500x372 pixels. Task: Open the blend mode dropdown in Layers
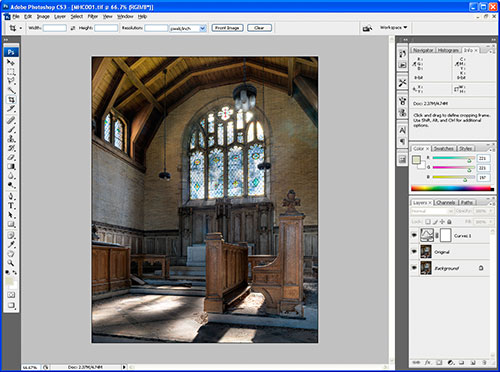pos(432,211)
